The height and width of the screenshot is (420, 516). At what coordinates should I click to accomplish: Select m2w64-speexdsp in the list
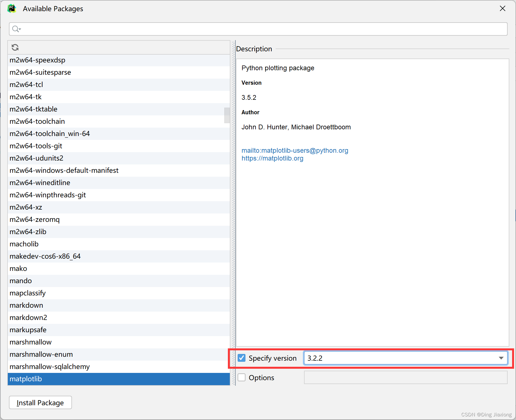[119, 60]
